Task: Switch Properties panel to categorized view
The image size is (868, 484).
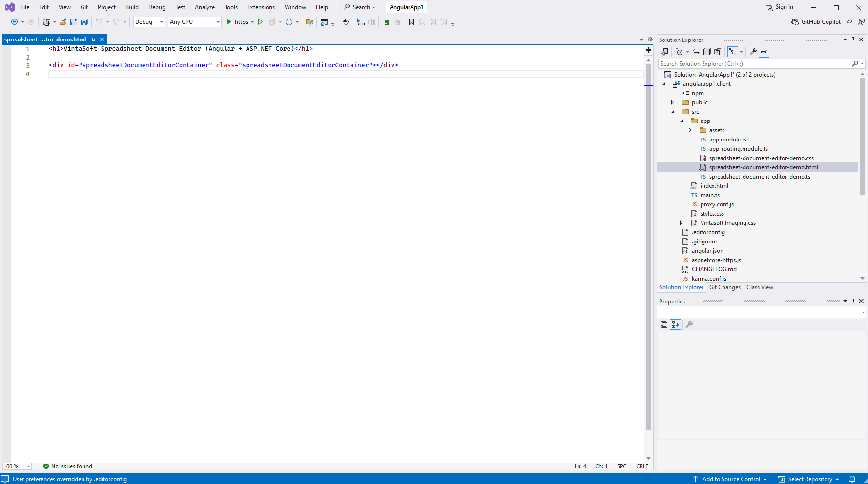Action: click(664, 324)
